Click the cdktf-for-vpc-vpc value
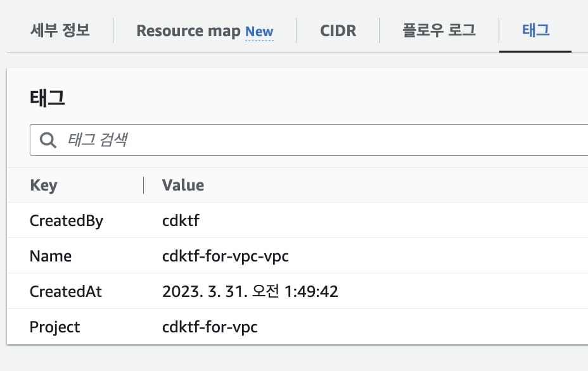This screenshot has height=371, width=588. click(x=226, y=256)
